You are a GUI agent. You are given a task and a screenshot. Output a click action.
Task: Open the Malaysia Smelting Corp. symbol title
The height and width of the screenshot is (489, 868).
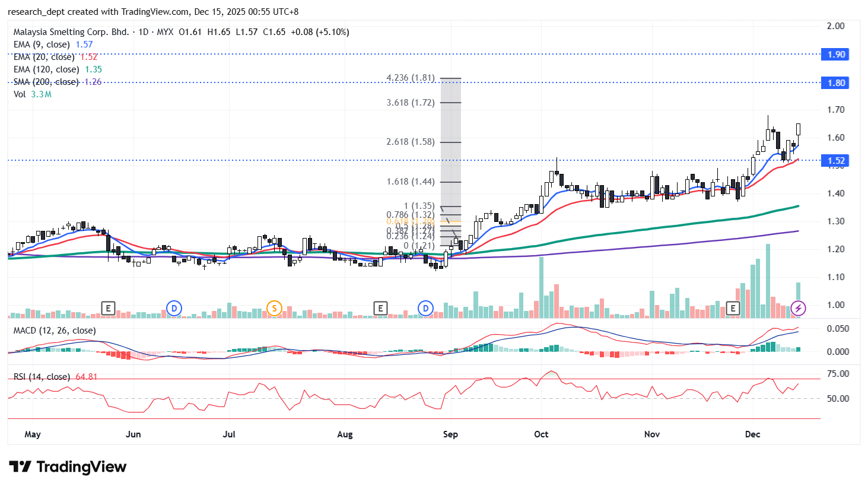(71, 32)
